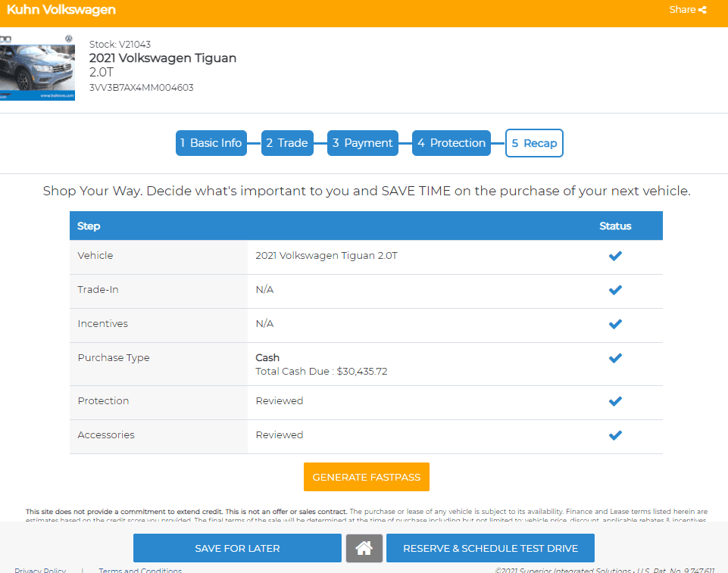Click the Purchase Type row checkmark
Viewport: 728px width, 573px height.
point(615,358)
